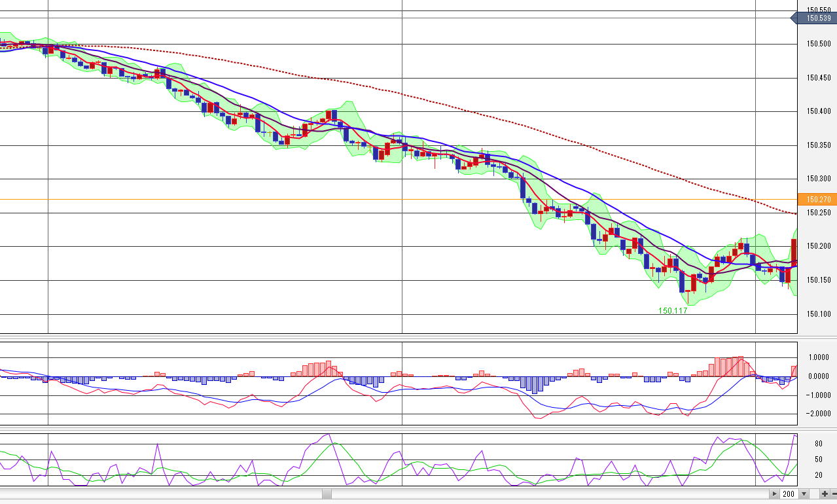
Task: Click the 200 bar count field
Action: click(x=788, y=494)
